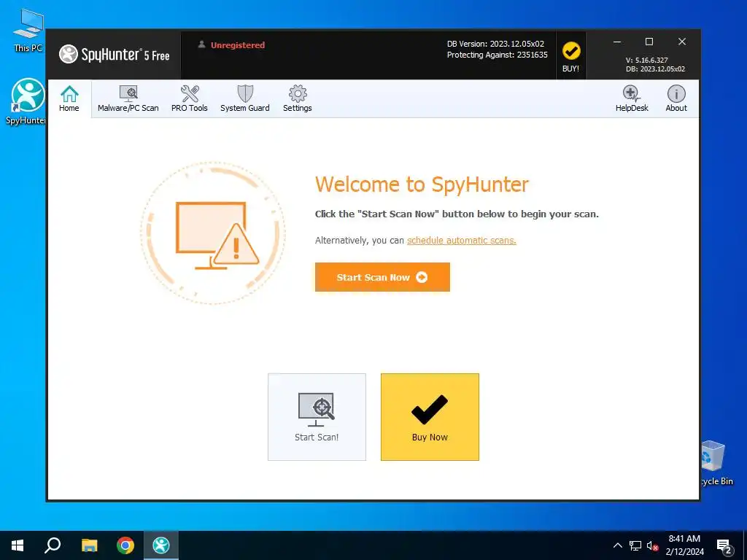Follow the schedule automatic scans link
747x560 pixels.
pos(461,241)
